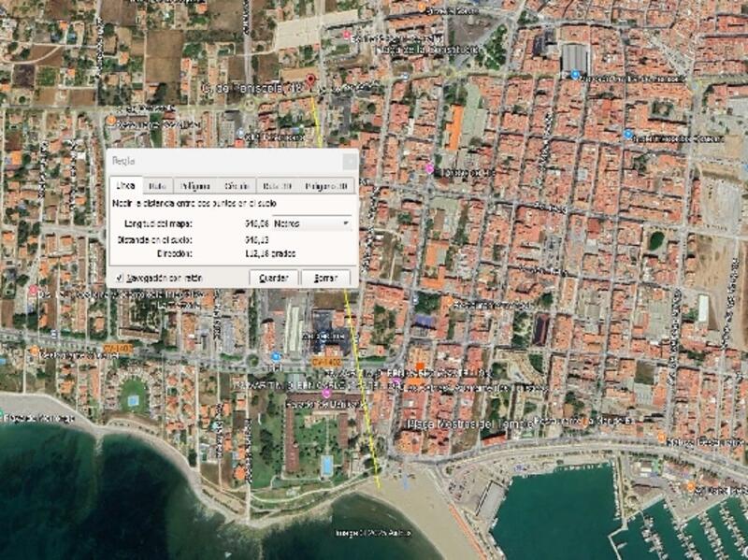Click the yellow line endpoint at the beach

[379, 486]
